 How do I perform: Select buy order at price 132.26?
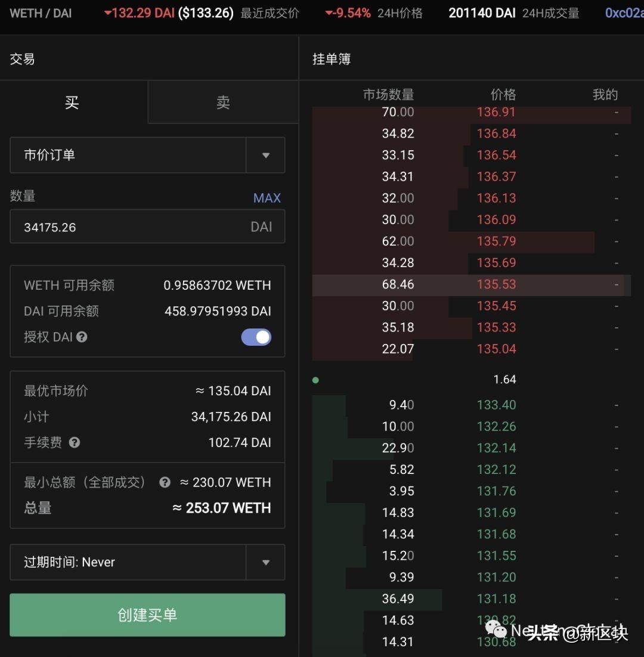coord(472,426)
